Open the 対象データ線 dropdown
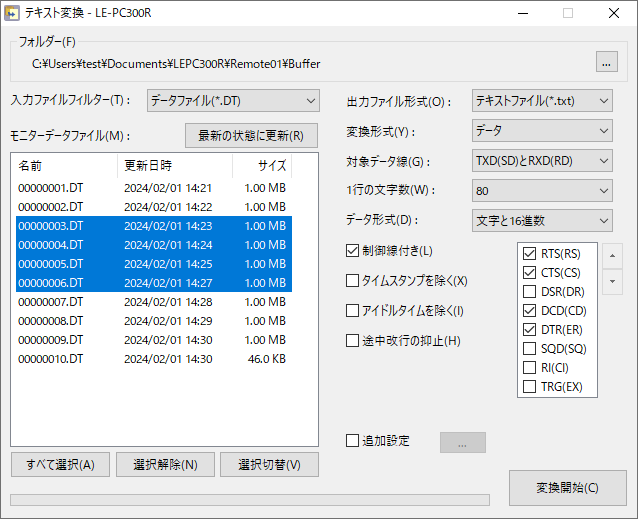This screenshot has width=638, height=519. (541, 161)
